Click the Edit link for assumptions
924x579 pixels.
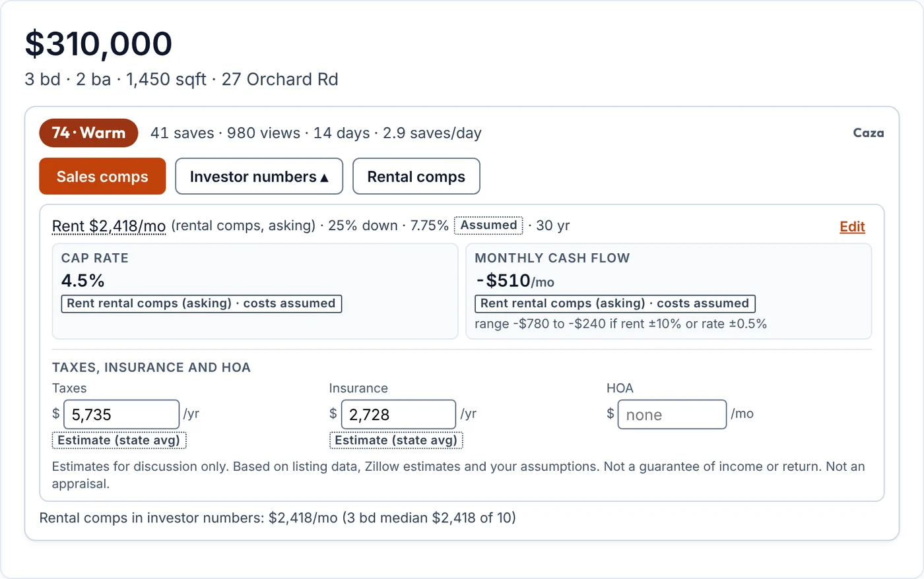pos(852,226)
